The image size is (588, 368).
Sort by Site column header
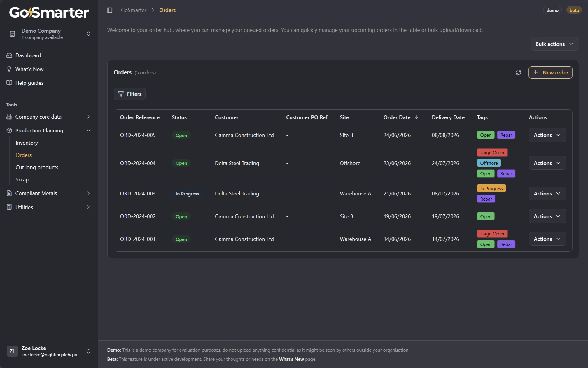coord(344,117)
